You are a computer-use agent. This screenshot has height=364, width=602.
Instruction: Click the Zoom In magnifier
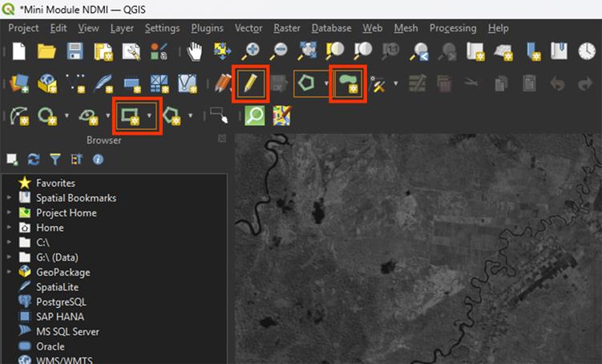[x=251, y=51]
